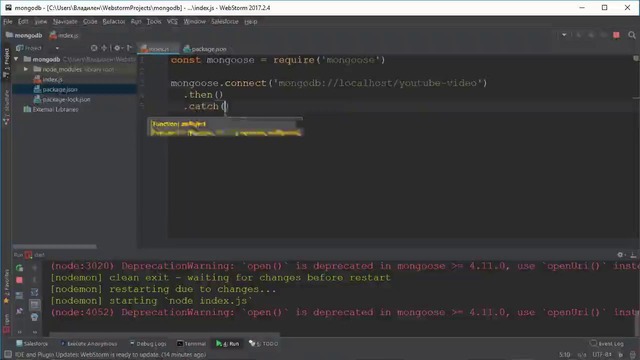Viewport: 640px width, 360px height.
Task: Click the scroll from source target icon
Action: 94,48
